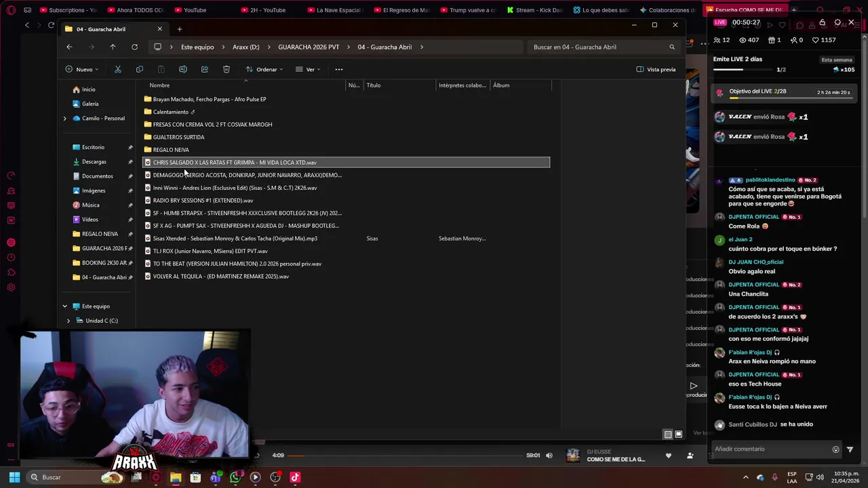Expand chevron after 04 - Guaracha Abril breadcrumb
The width and height of the screenshot is (868, 488).
coord(422,47)
